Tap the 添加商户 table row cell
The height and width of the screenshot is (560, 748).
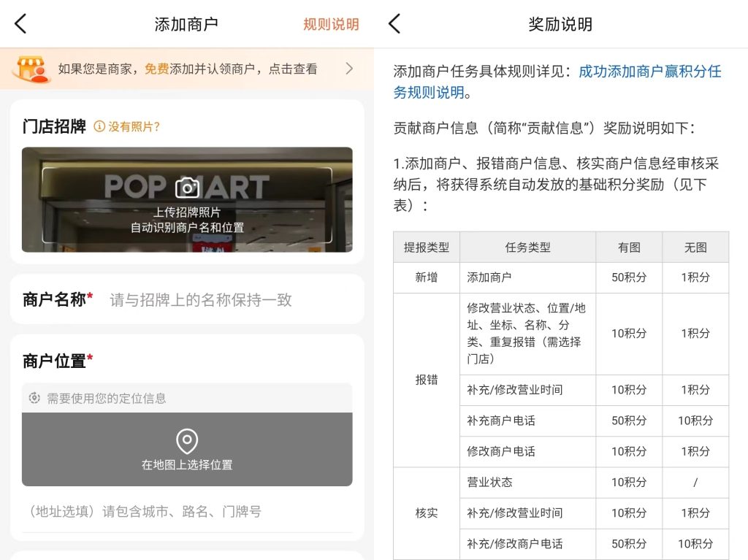click(x=527, y=277)
